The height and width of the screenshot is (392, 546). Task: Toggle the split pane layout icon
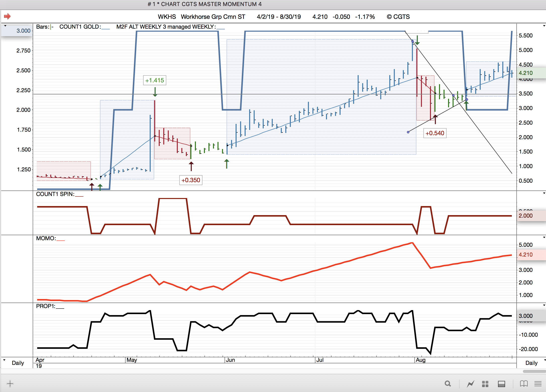(x=501, y=384)
